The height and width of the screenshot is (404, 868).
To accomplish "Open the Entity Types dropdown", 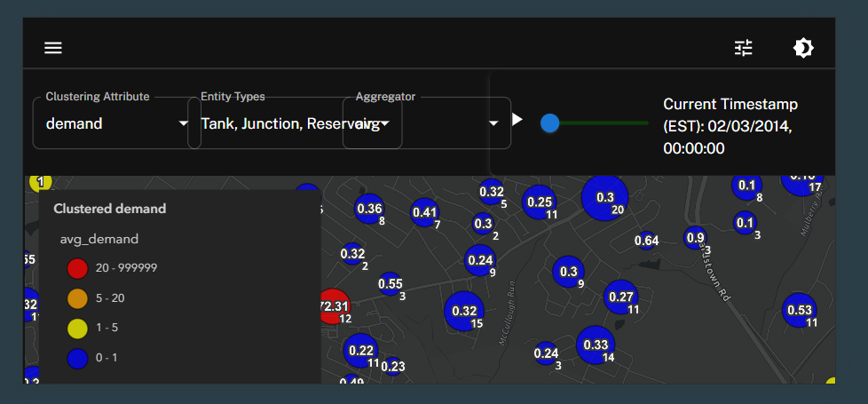I will (x=295, y=123).
